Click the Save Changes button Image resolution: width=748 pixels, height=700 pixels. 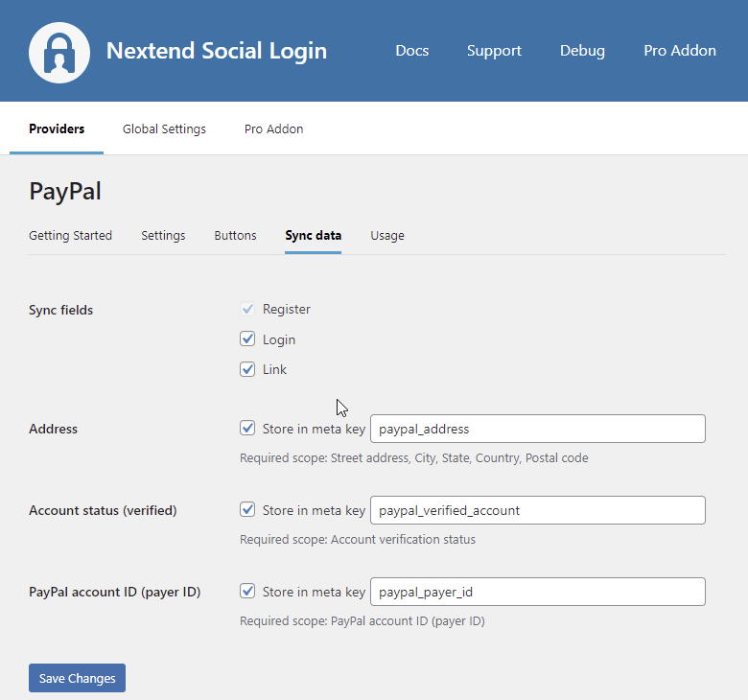pos(77,678)
